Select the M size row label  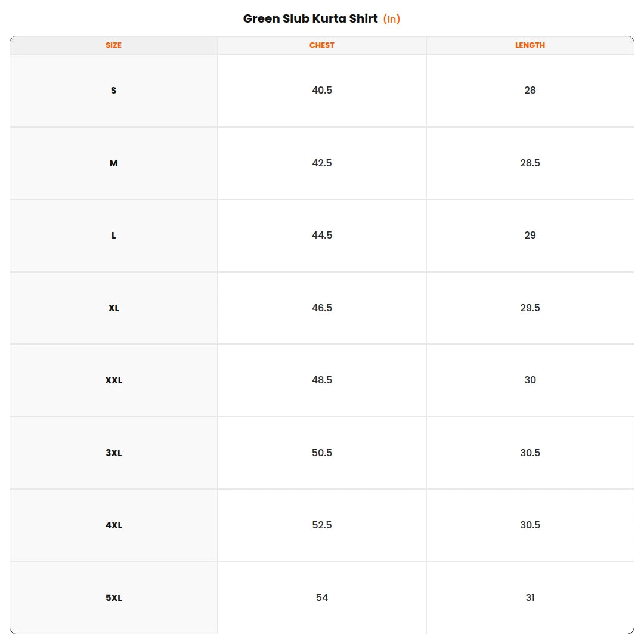113,163
